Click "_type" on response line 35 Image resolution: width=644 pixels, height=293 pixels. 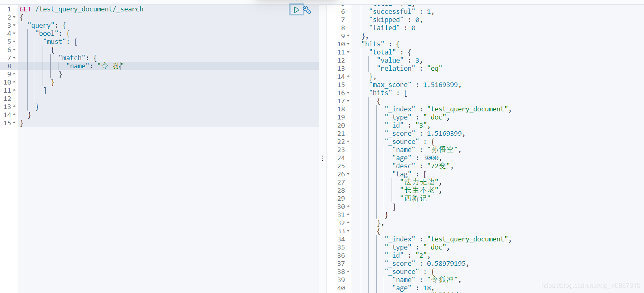click(x=398, y=247)
